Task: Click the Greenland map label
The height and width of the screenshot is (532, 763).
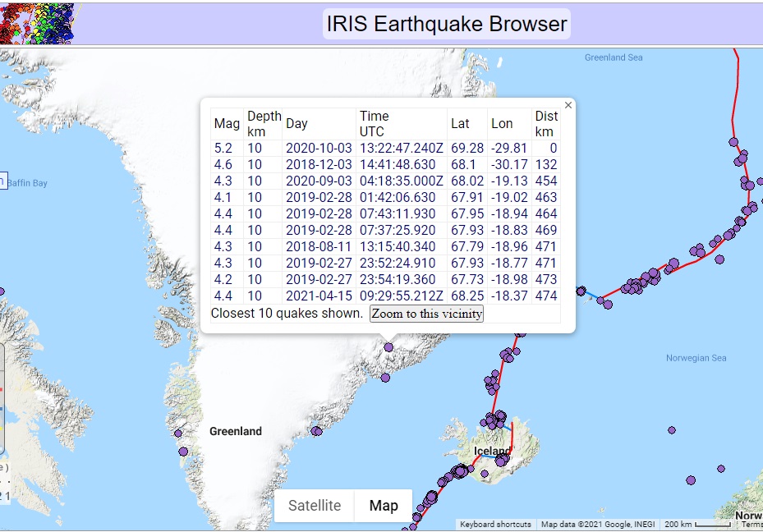Action: [236, 431]
